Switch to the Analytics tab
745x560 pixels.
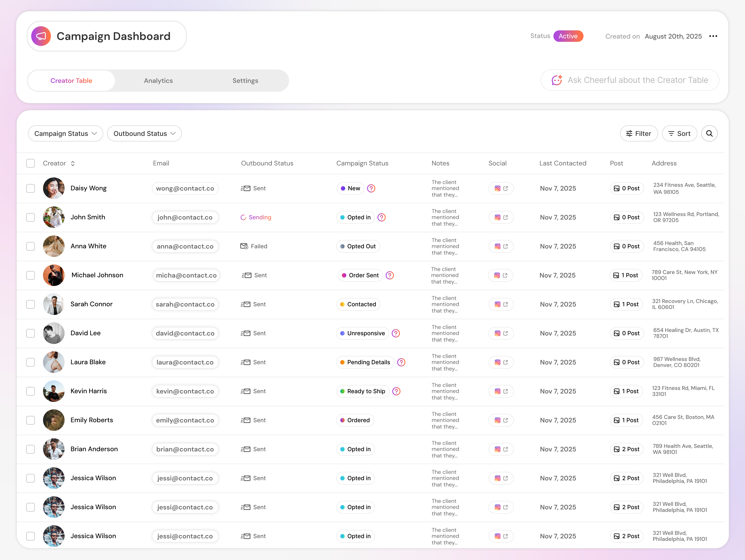pyautogui.click(x=158, y=80)
